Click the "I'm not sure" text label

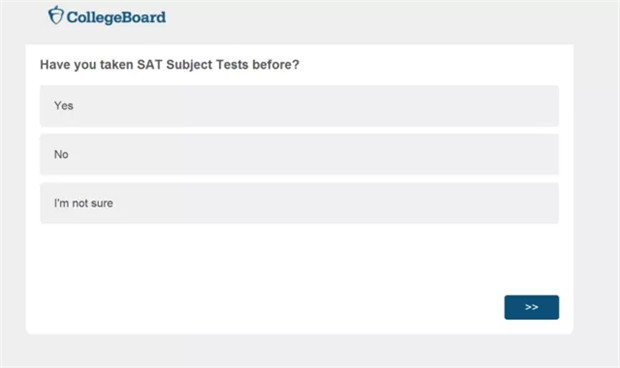pyautogui.click(x=83, y=203)
